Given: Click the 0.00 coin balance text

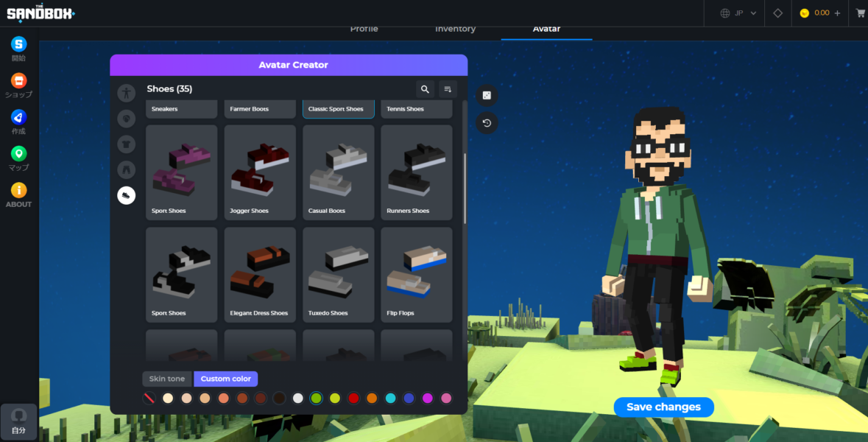Looking at the screenshot, I should pyautogui.click(x=822, y=13).
